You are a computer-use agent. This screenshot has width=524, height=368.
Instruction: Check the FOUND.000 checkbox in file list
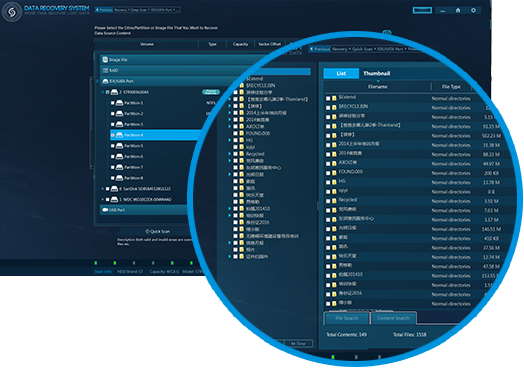(328, 173)
